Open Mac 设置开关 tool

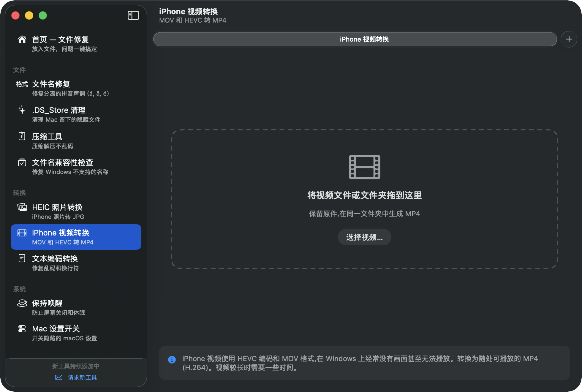[x=76, y=333]
